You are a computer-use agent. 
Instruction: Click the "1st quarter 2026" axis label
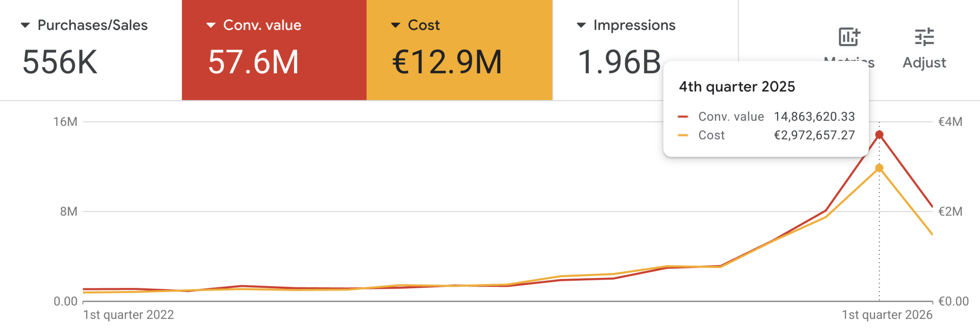tap(887, 315)
